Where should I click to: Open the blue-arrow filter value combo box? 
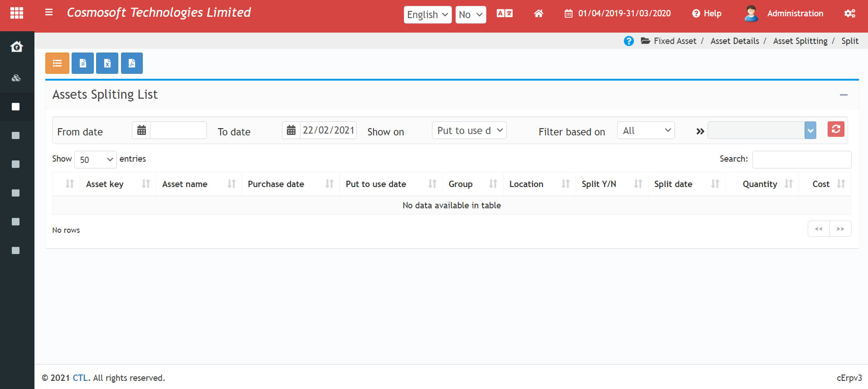coord(762,130)
